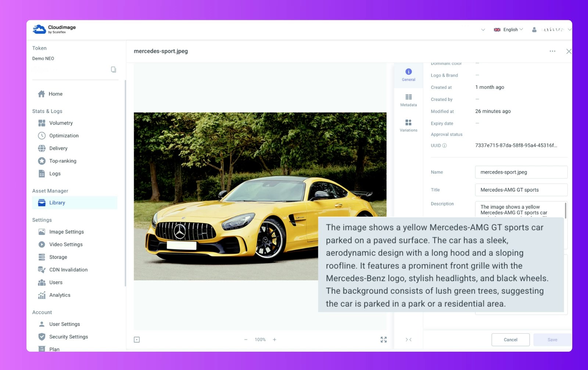Image resolution: width=588 pixels, height=370 pixels.
Task: Show UUID info via the info icon
Action: coord(445,145)
